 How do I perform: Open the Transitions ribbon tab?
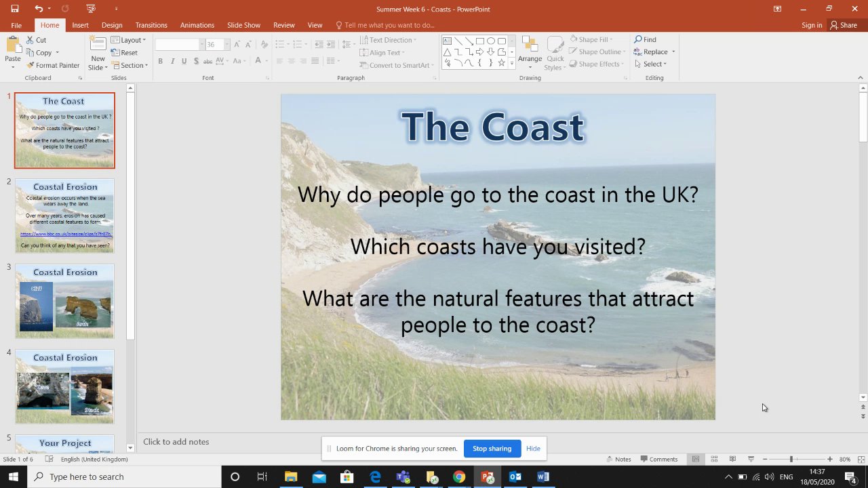click(151, 25)
